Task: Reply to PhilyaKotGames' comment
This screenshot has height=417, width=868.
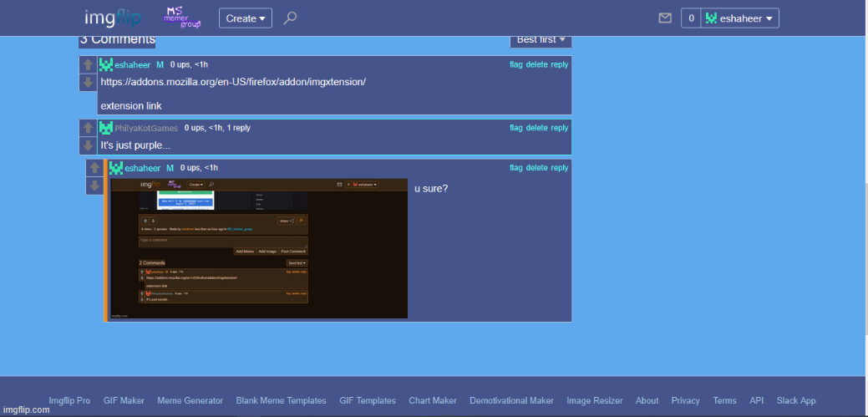Action: click(559, 128)
